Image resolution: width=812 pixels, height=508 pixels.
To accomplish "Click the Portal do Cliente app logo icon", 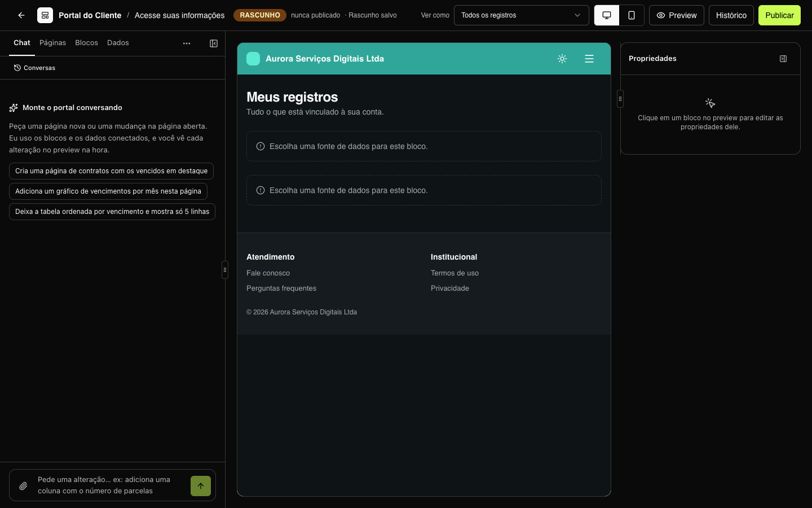I will [45, 15].
